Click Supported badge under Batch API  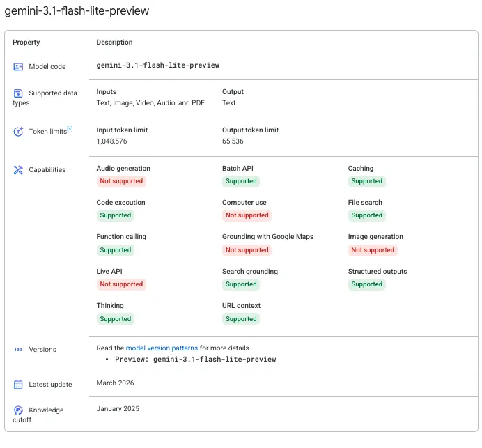[241, 181]
